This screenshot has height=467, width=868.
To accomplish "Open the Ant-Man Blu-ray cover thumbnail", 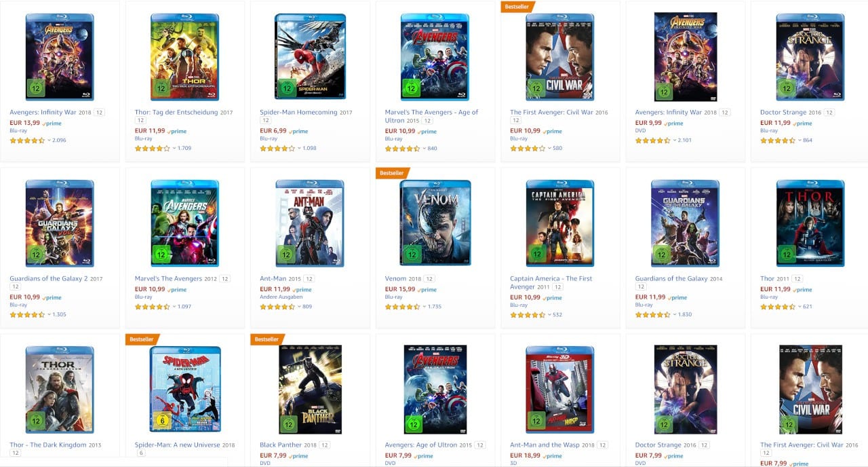I will pyautogui.click(x=310, y=223).
